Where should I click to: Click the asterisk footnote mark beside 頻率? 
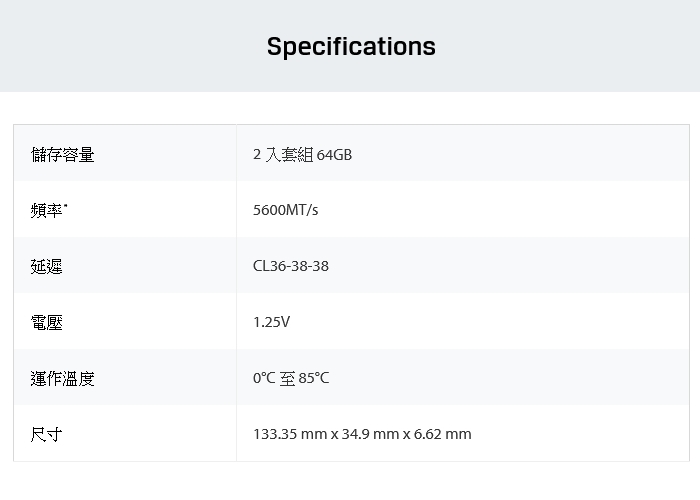(66, 206)
